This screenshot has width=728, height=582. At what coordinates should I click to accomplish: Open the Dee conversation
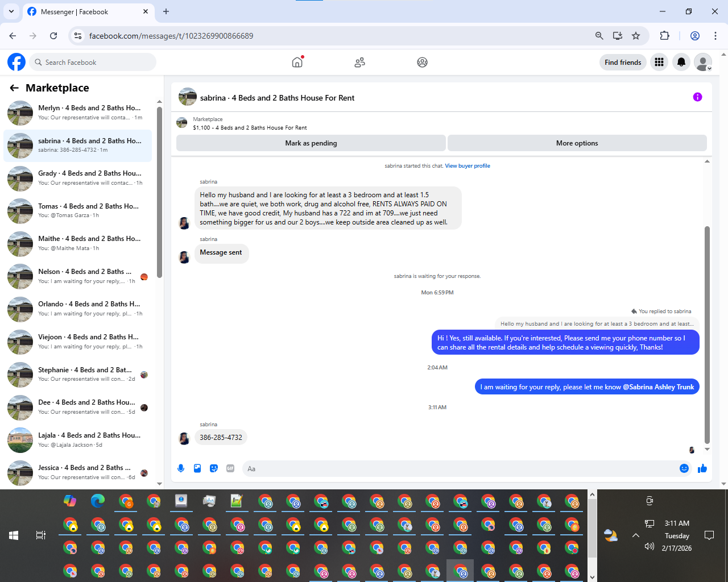pyautogui.click(x=78, y=407)
